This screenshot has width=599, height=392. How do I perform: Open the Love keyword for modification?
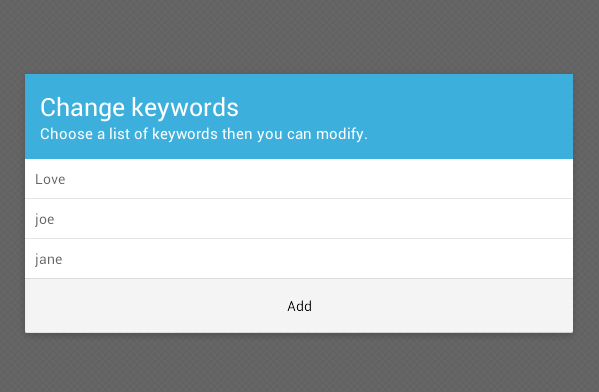pos(299,179)
